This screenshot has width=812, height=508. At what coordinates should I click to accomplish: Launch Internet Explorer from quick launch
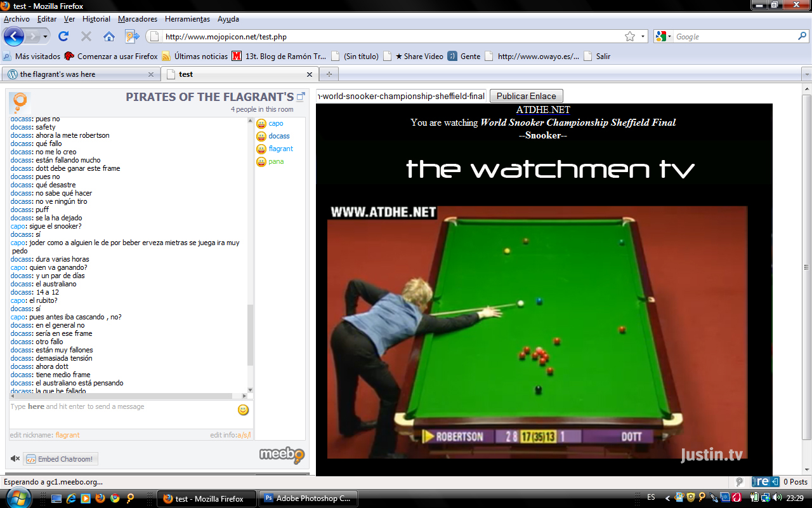[x=71, y=498]
